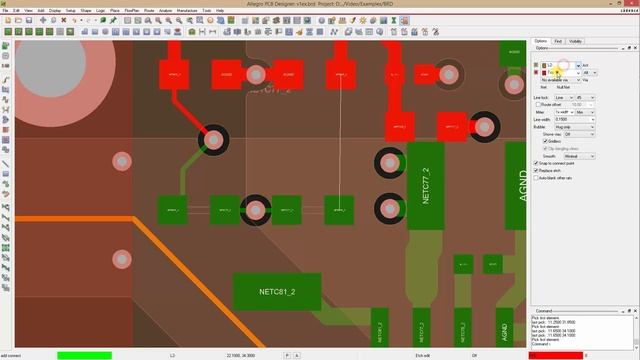The image size is (640, 360).
Task: Open the Miter width dropdown
Action: pyautogui.click(x=564, y=112)
